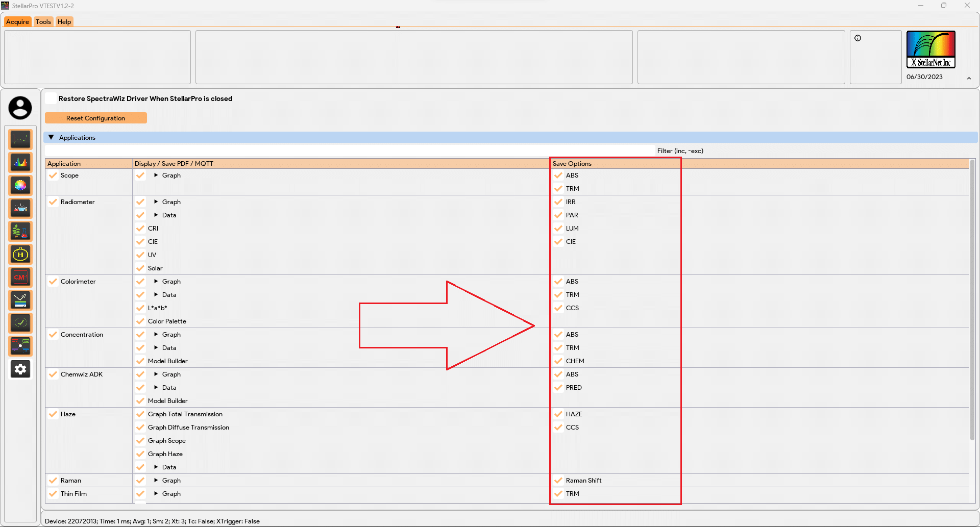980x527 pixels.
Task: Open the Tools menu
Action: [x=43, y=22]
